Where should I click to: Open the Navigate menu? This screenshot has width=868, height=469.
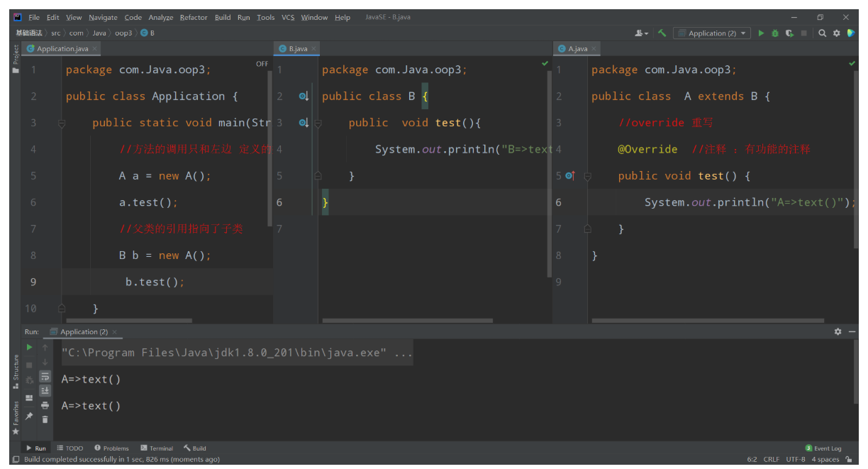pyautogui.click(x=103, y=17)
